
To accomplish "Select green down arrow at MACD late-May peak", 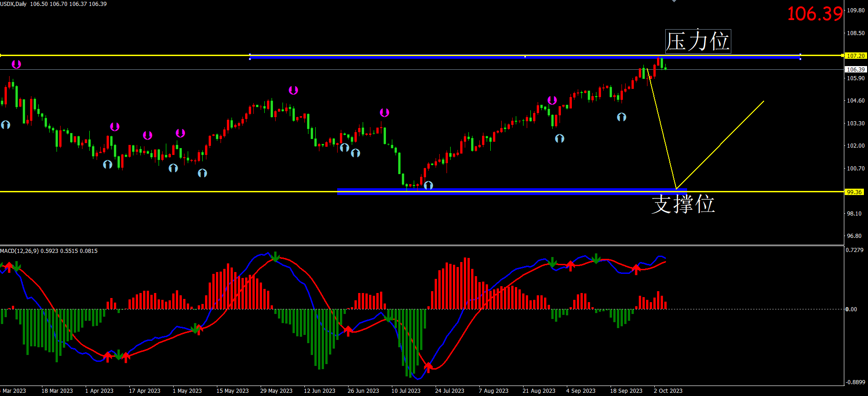I will [x=275, y=257].
